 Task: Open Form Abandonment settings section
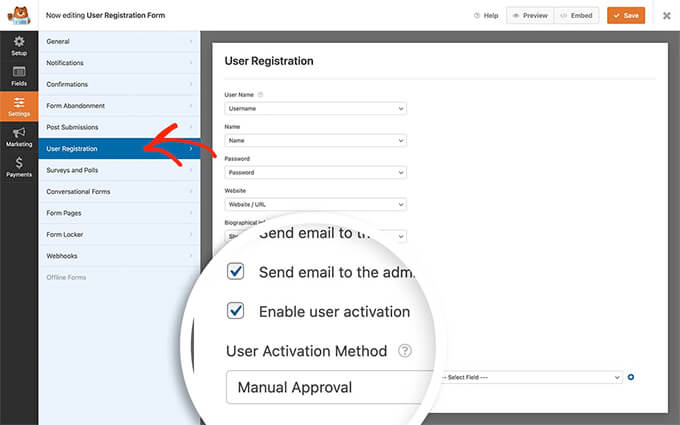pos(119,106)
